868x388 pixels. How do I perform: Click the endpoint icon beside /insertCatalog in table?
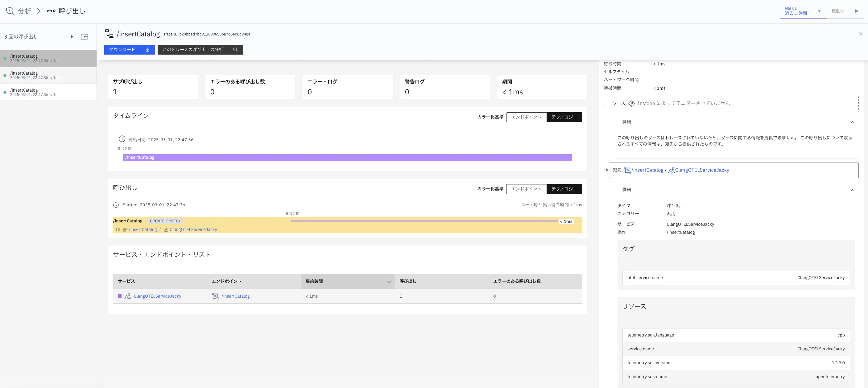click(215, 296)
